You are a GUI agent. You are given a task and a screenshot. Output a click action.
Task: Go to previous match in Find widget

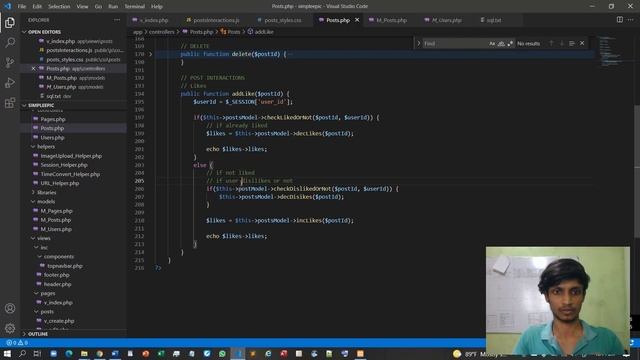click(551, 43)
